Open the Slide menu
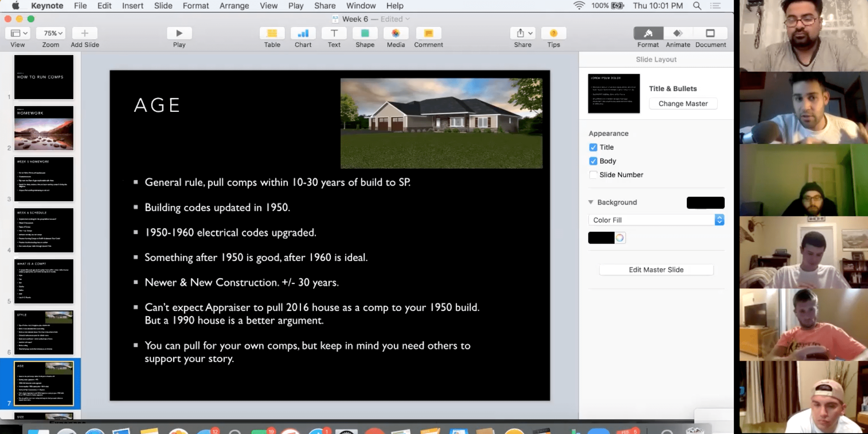 click(x=163, y=6)
